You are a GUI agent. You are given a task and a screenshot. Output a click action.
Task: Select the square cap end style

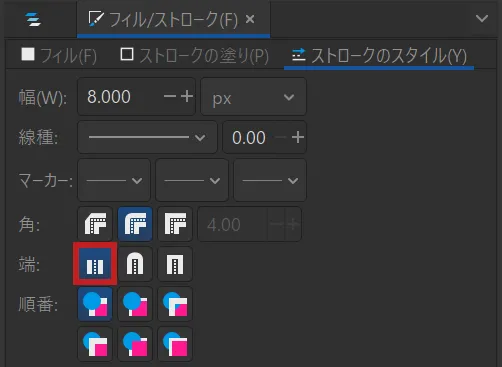175,264
